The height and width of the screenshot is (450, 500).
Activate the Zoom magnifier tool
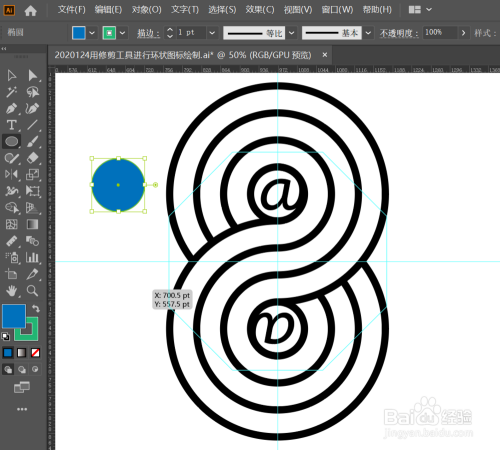(x=32, y=291)
